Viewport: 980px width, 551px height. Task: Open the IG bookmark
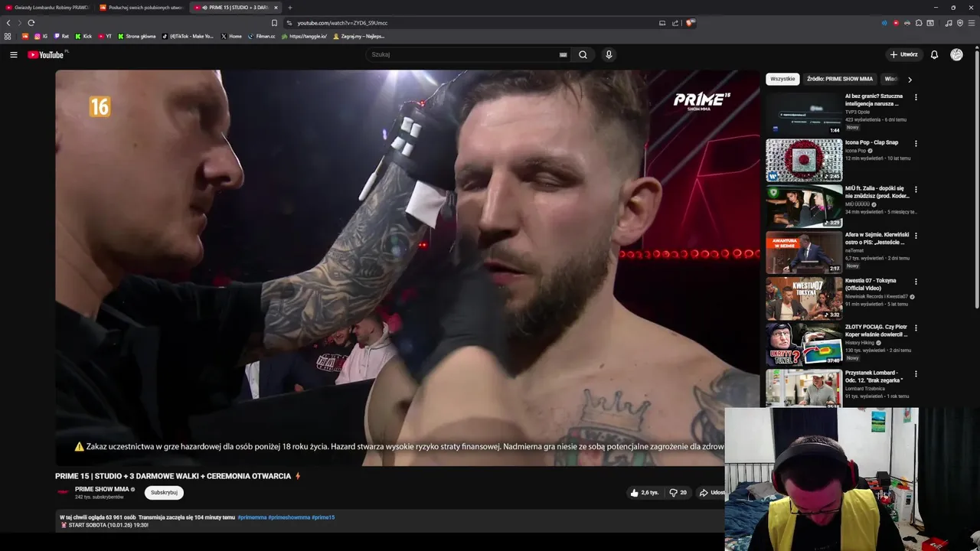point(41,36)
